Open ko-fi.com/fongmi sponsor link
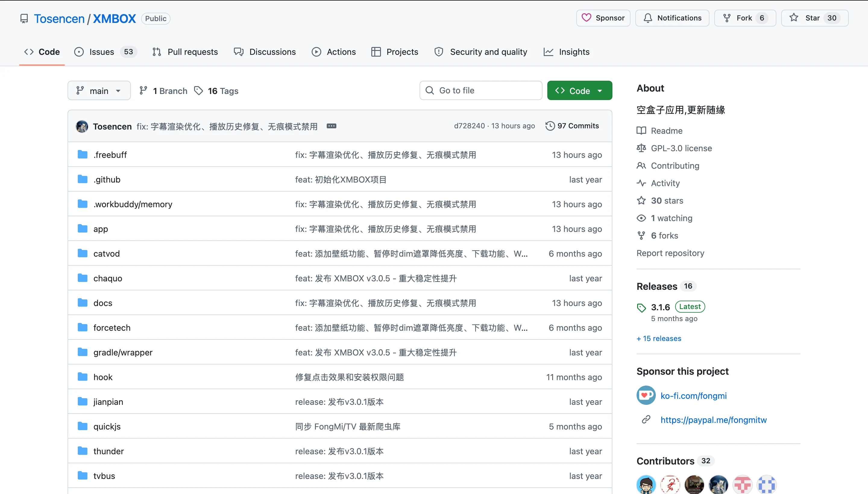Viewport: 868px width, 494px height. pyautogui.click(x=693, y=396)
